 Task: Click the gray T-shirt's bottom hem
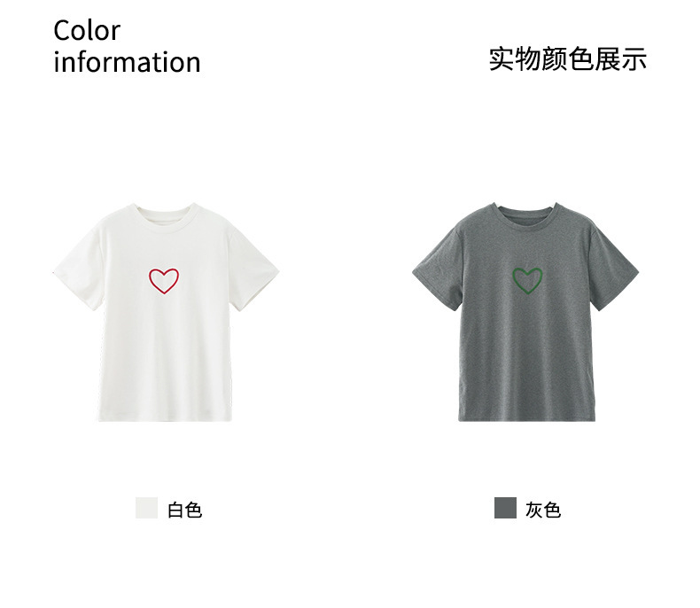527,417
